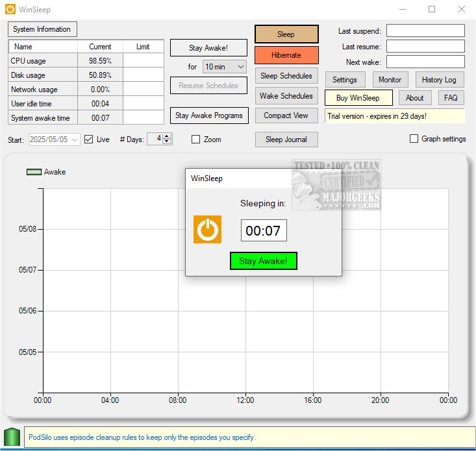Click the CPU usage Limit cell
This screenshot has height=451, width=476.
[x=144, y=60]
